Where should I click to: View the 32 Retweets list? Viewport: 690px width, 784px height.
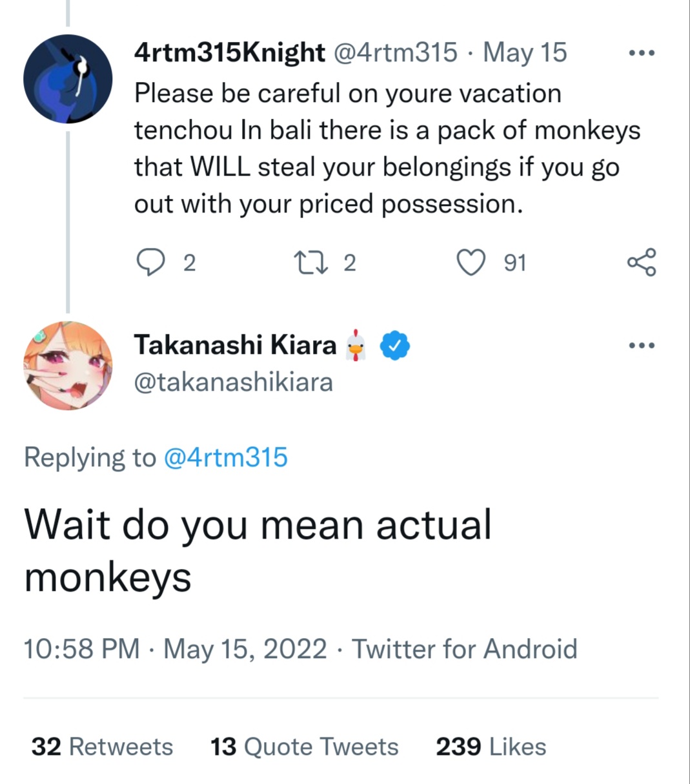pyautogui.click(x=102, y=747)
